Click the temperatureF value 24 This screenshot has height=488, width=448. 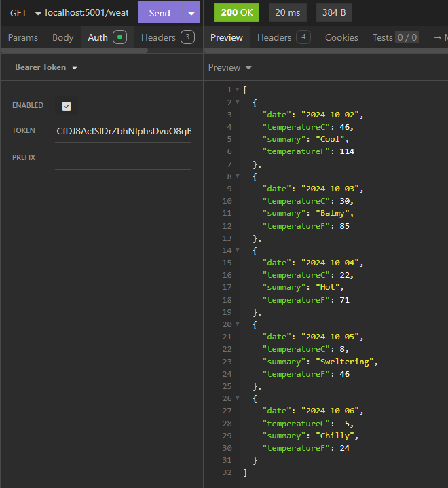point(344,448)
